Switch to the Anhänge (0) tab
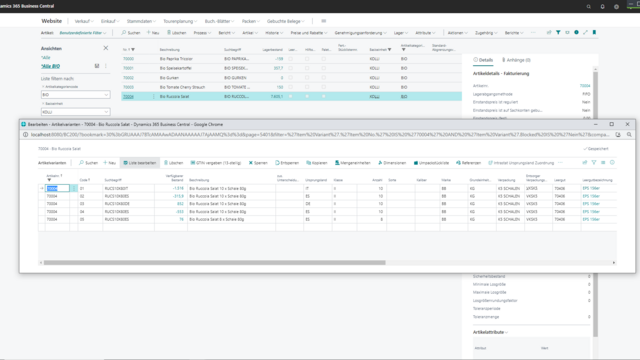Viewport: 640px width, 360px height. click(516, 60)
